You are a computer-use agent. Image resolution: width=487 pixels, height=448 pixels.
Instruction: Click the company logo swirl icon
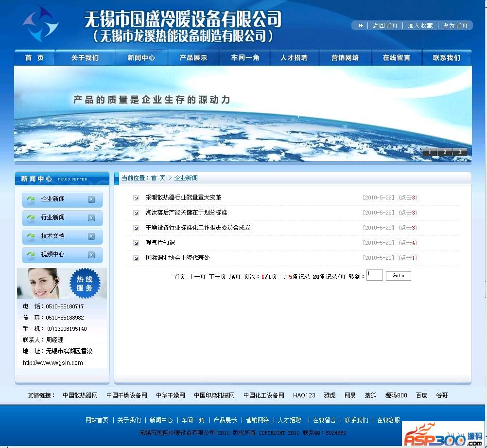pyautogui.click(x=41, y=24)
